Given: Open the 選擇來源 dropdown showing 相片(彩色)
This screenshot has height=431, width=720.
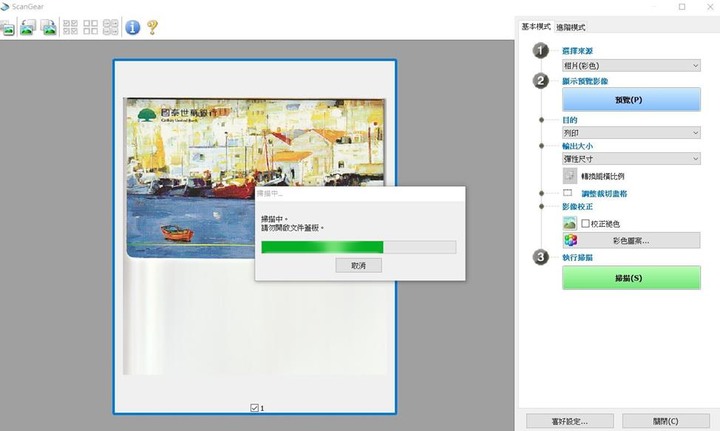Looking at the screenshot, I should point(631,66).
